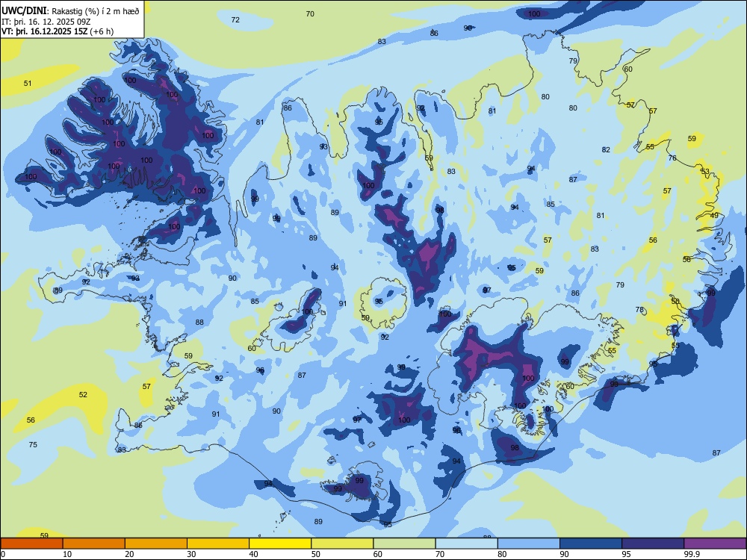The image size is (747, 560).
Task: Click the legend tick label 20
Action: tap(129, 554)
